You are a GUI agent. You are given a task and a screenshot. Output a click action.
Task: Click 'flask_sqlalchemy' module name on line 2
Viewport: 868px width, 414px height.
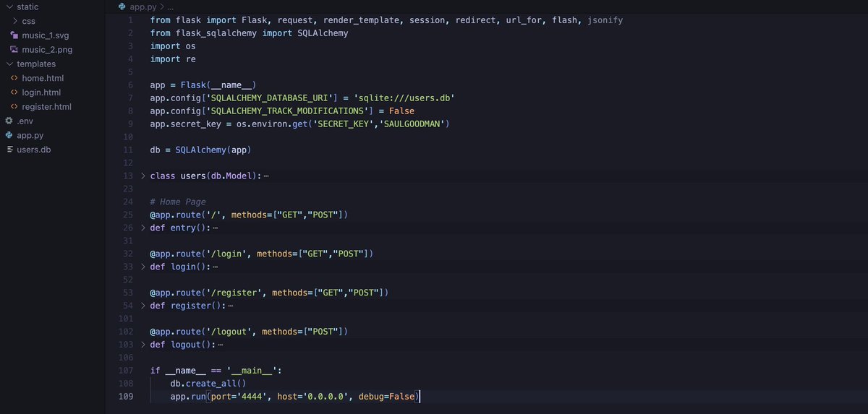tap(217, 33)
